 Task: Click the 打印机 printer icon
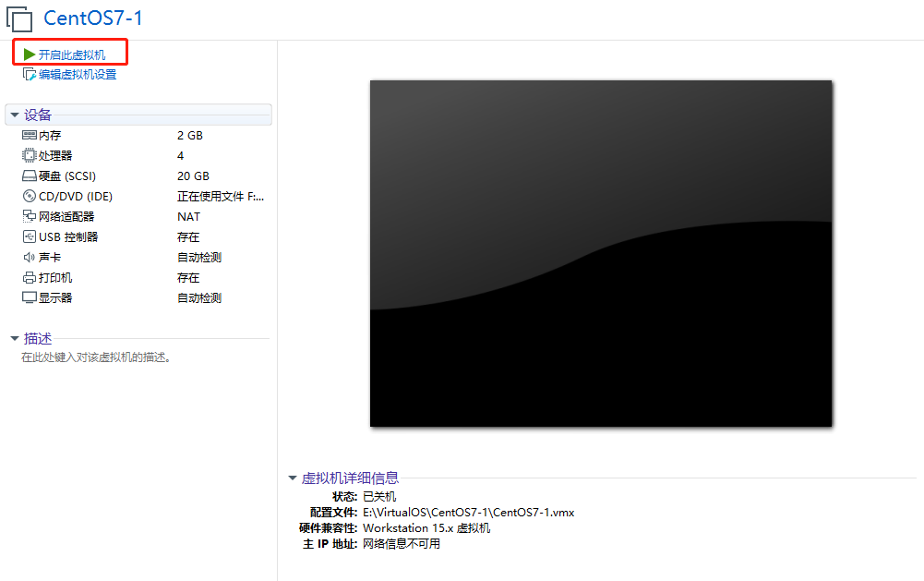[x=30, y=277]
